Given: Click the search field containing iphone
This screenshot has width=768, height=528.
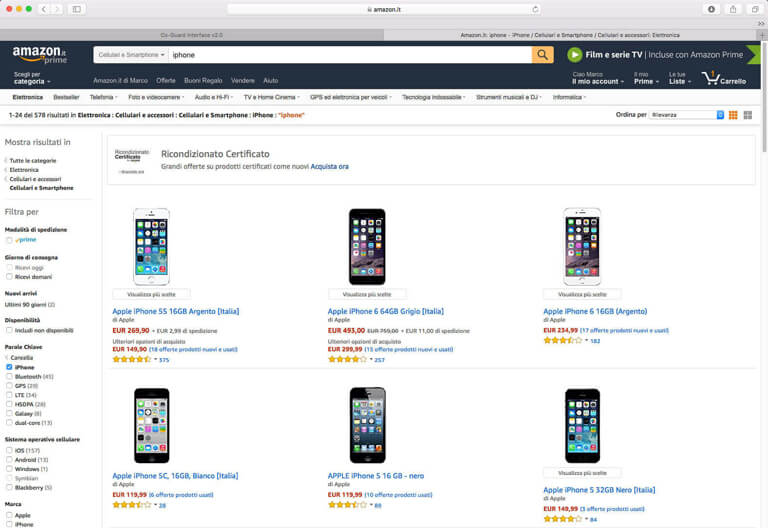Looking at the screenshot, I should [x=350, y=55].
